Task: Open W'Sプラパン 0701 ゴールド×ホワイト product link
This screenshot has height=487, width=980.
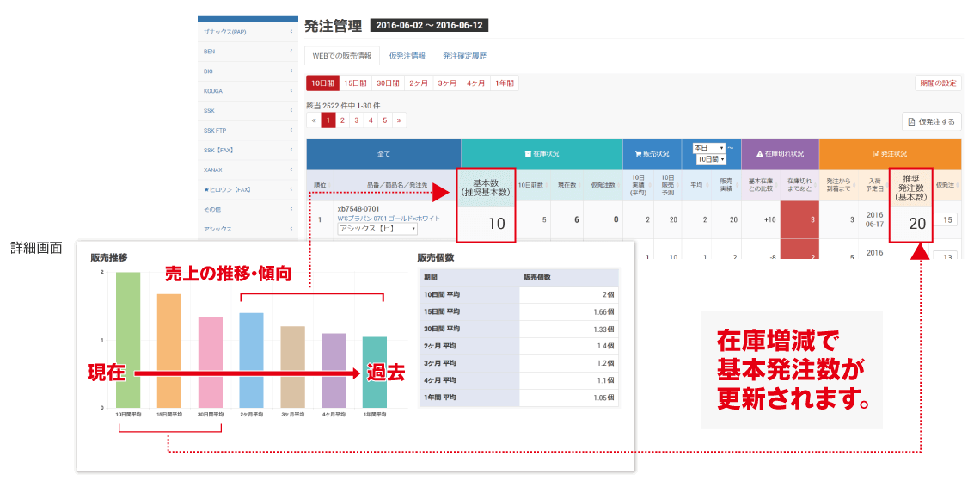Action: coord(388,219)
